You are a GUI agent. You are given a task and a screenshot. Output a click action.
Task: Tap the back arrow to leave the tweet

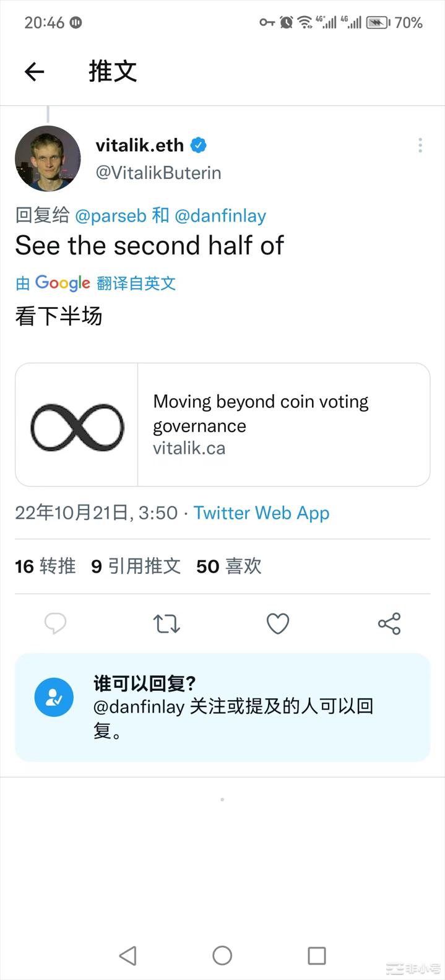[x=35, y=71]
